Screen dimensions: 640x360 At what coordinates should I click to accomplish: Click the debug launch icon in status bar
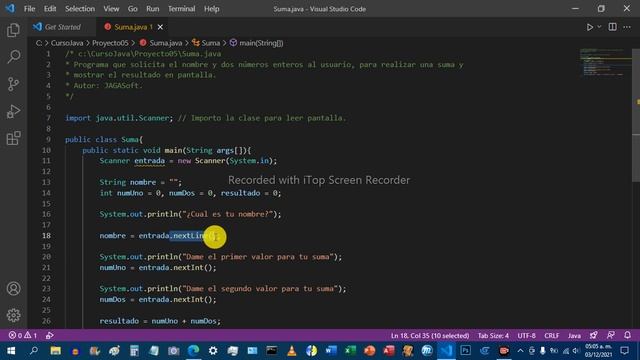[49, 336]
